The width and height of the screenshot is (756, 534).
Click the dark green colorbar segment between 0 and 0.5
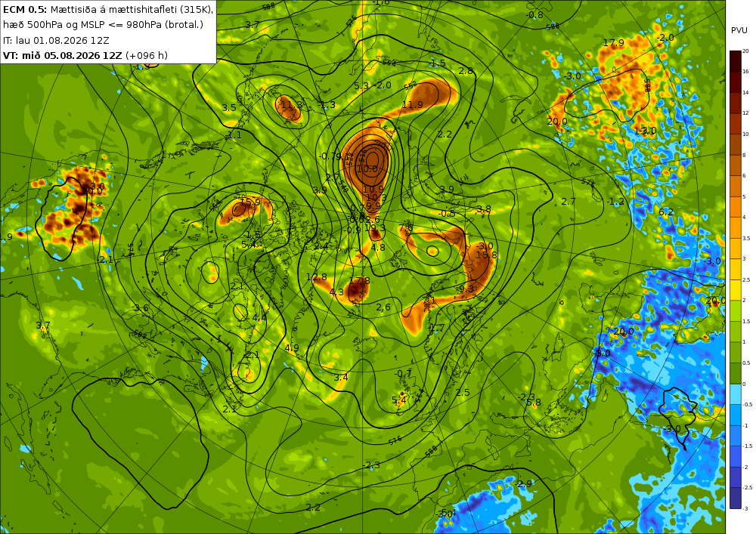tap(736, 373)
